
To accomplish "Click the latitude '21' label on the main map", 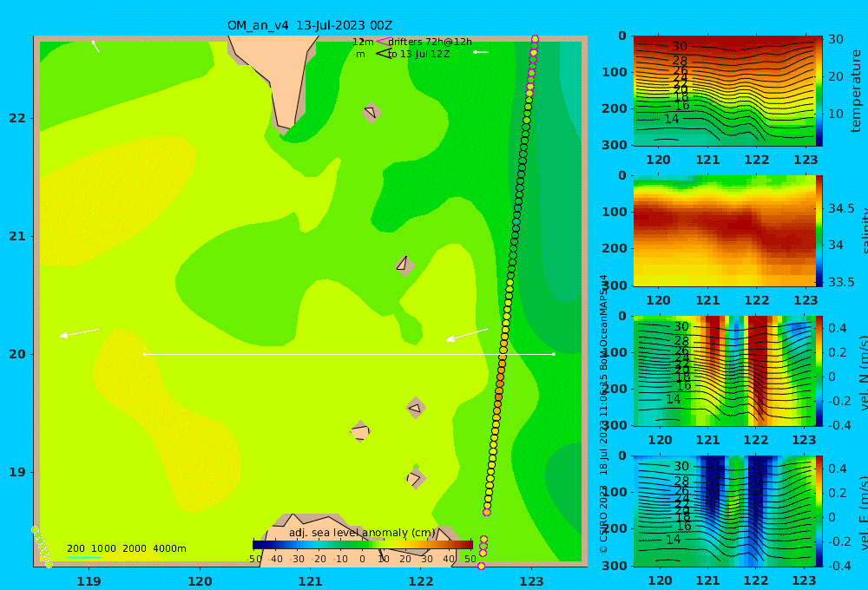I will [x=17, y=236].
